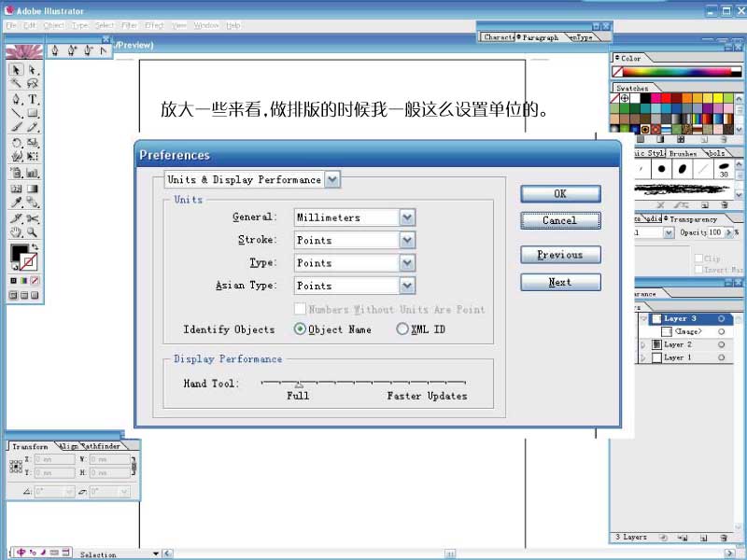Image resolution: width=747 pixels, height=560 pixels.
Task: Toggle Layer 2 target circle
Action: [x=721, y=344]
